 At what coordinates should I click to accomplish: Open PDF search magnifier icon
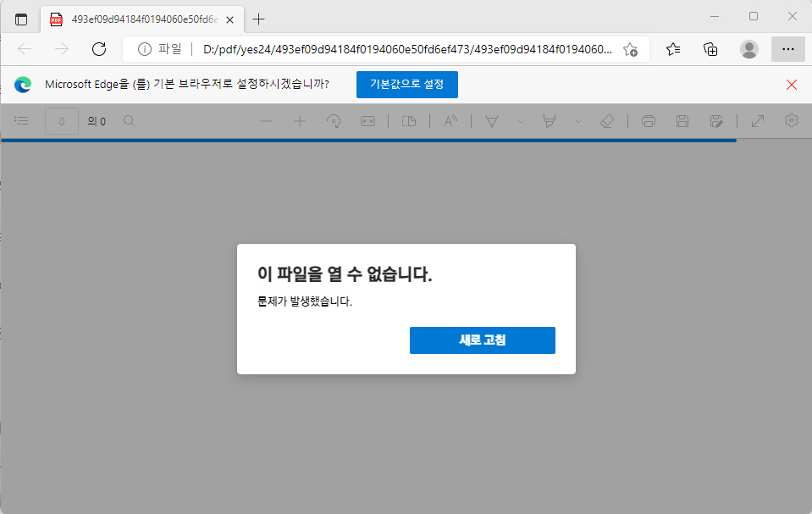coord(130,121)
